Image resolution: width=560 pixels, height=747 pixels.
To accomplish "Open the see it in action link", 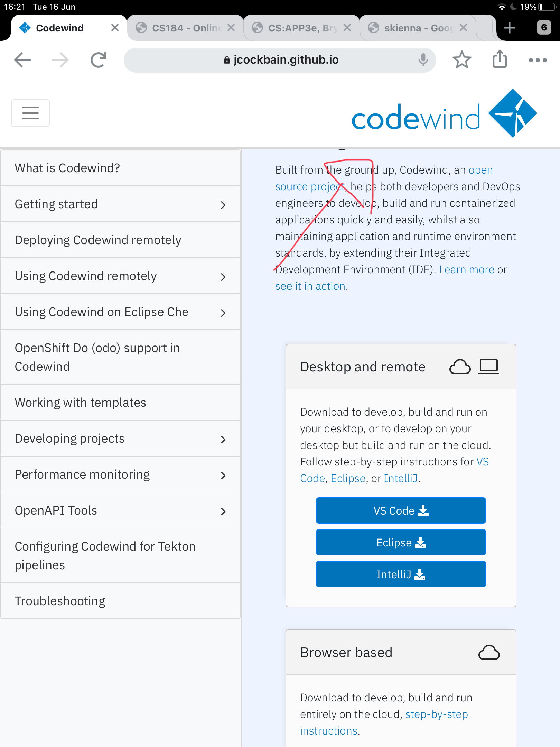I will (310, 286).
